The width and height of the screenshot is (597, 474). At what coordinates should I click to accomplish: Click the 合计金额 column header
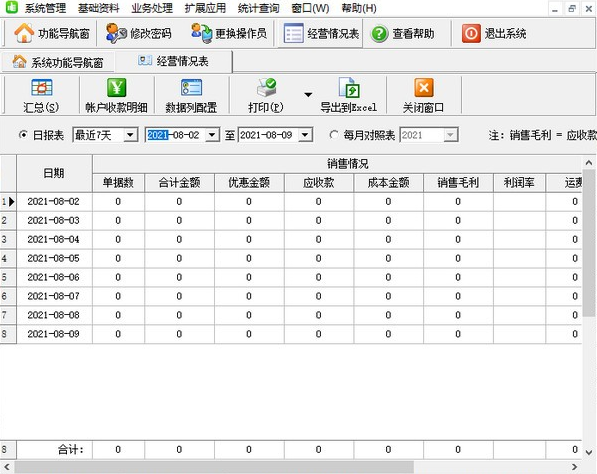[179, 183]
